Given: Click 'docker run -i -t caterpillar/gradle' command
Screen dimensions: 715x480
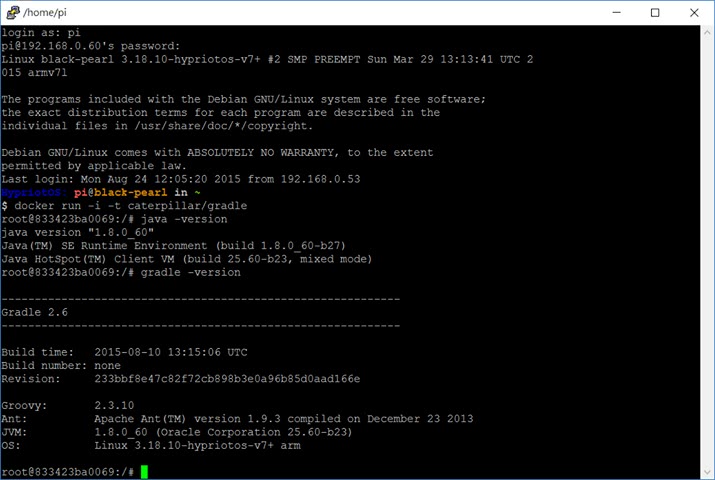Looking at the screenshot, I should tap(131, 206).
